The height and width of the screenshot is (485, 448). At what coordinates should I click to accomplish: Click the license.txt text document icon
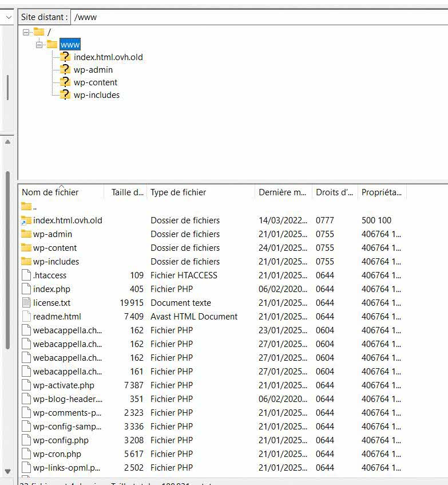tap(26, 303)
